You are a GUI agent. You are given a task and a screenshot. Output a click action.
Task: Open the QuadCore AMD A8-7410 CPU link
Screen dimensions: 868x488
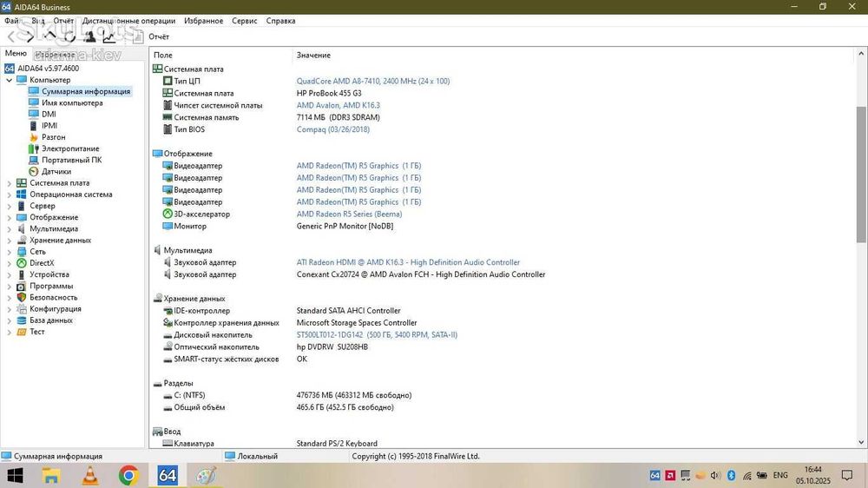(x=373, y=81)
